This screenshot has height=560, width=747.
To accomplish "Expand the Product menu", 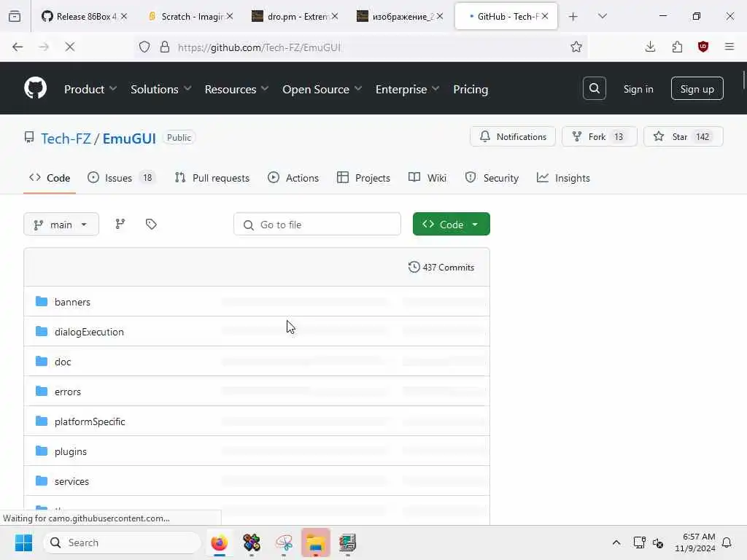I will (x=90, y=89).
